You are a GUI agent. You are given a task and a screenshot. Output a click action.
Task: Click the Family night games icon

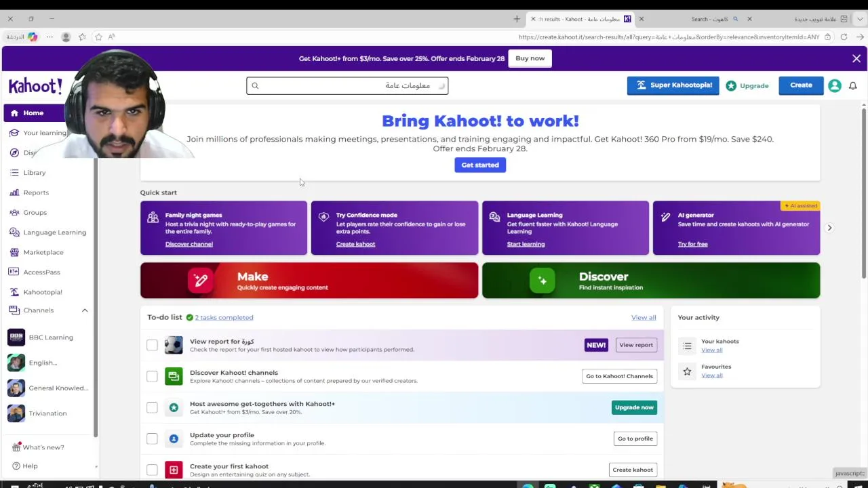[x=153, y=218]
